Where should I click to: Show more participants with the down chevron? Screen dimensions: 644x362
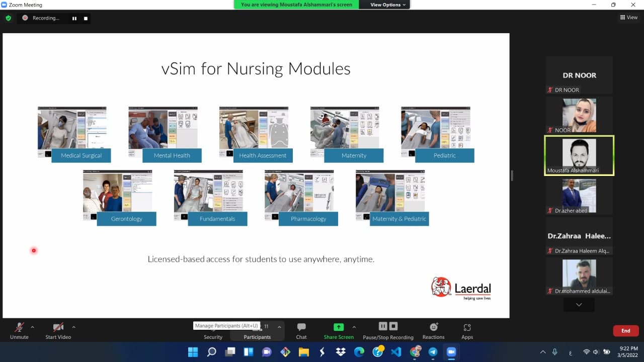(579, 305)
